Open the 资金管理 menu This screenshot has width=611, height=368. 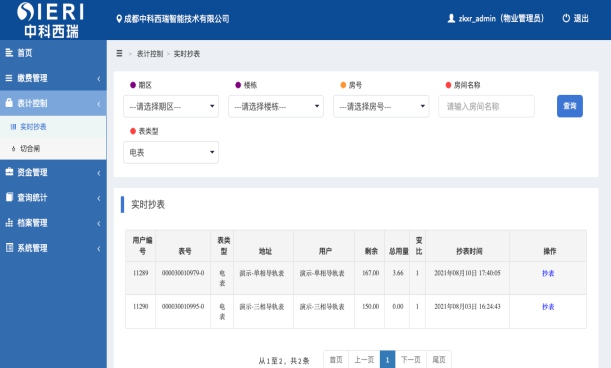click(x=53, y=172)
